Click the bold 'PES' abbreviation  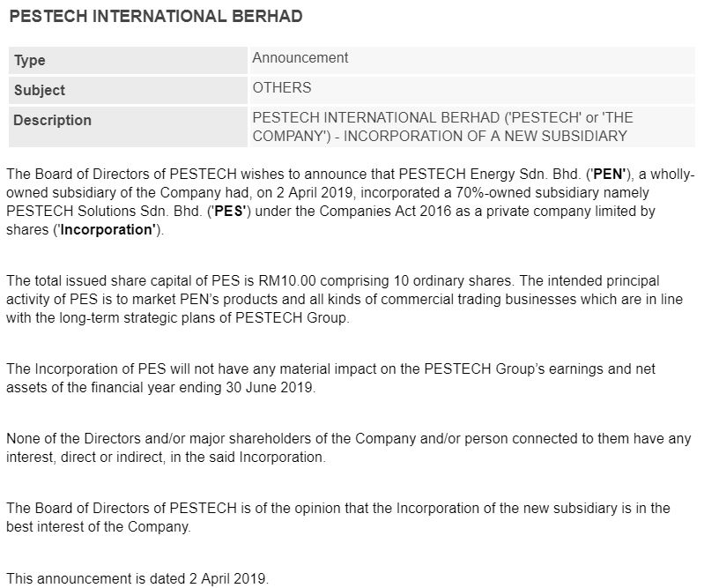tap(230, 211)
